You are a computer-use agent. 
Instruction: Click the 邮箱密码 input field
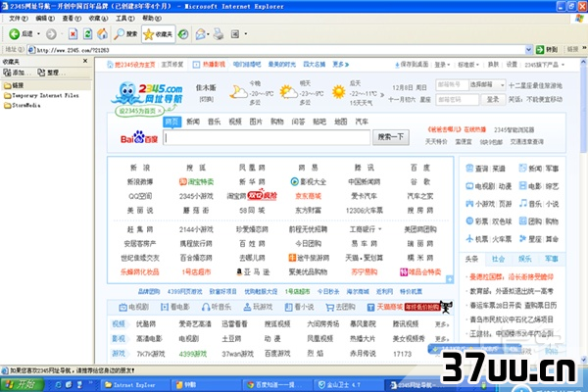(457, 99)
